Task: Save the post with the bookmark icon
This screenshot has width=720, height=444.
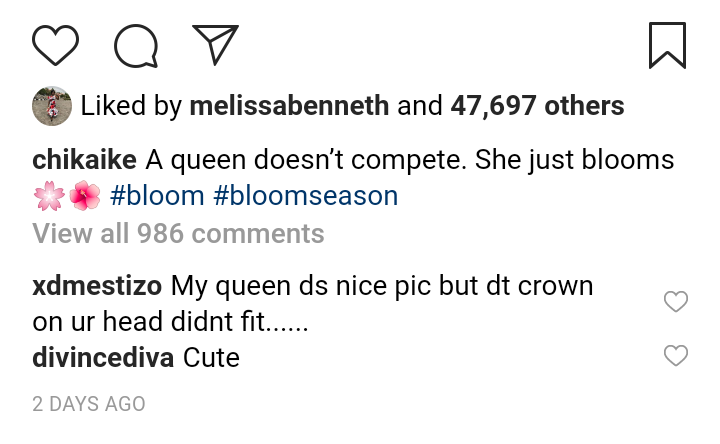Action: [667, 45]
